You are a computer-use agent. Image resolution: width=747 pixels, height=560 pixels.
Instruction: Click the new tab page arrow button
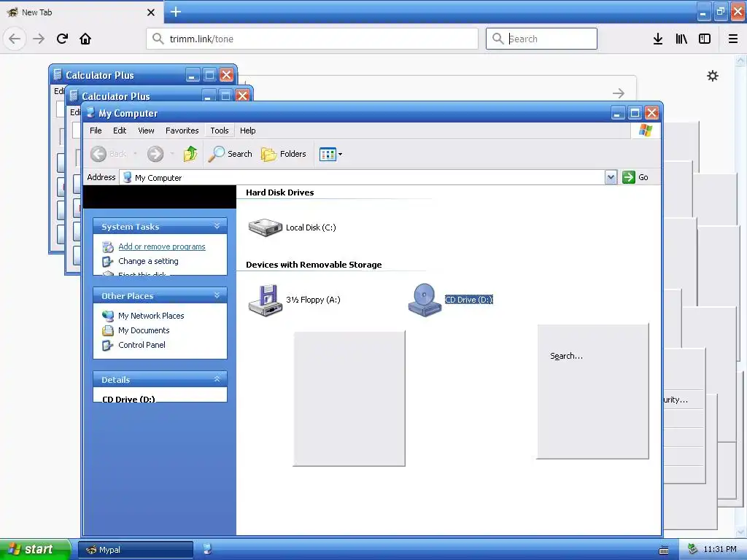pyautogui.click(x=619, y=93)
